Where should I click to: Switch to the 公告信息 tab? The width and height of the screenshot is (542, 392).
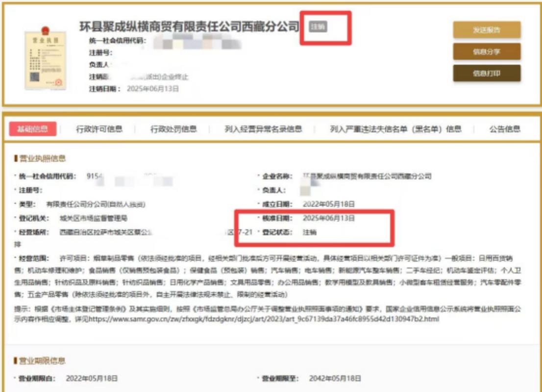pos(505,129)
